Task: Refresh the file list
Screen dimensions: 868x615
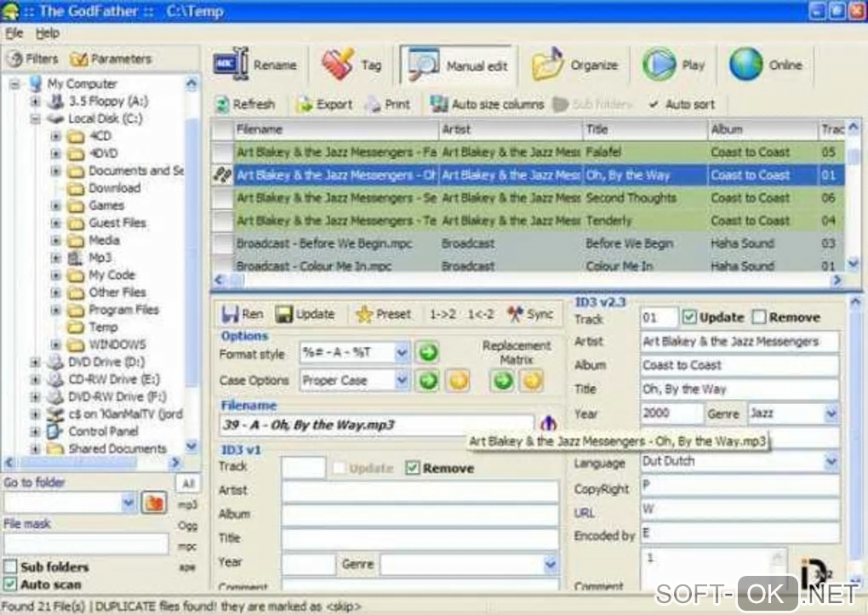Action: [245, 104]
